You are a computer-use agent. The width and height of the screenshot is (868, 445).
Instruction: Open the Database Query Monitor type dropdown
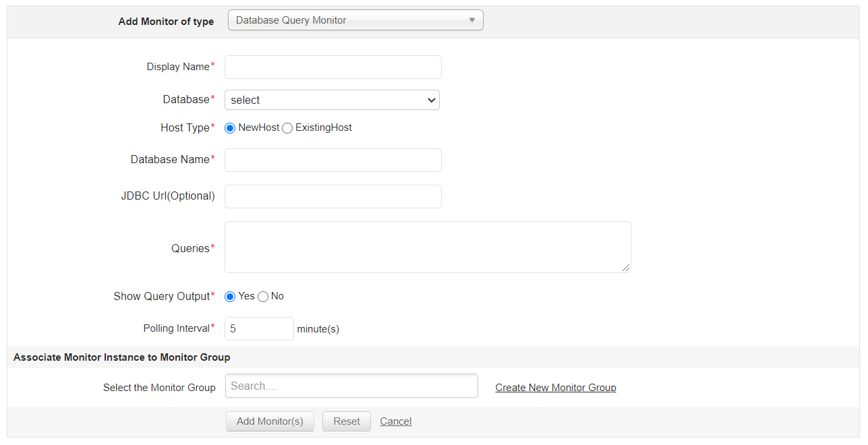click(x=355, y=20)
